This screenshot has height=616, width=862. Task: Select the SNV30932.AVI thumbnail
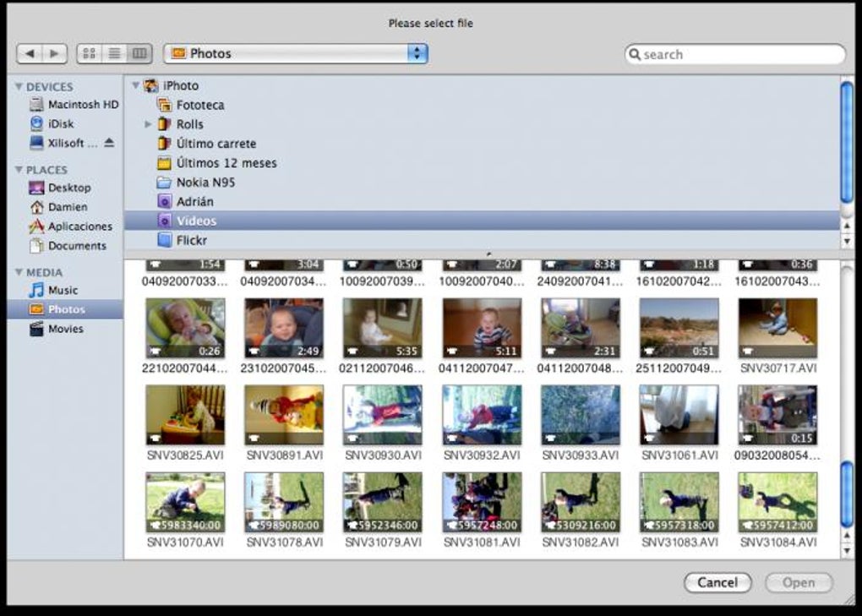tap(482, 415)
